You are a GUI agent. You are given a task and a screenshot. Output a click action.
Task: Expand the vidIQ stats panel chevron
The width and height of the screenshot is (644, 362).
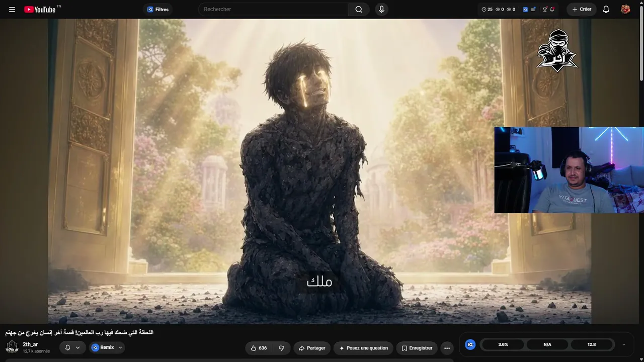point(624,344)
